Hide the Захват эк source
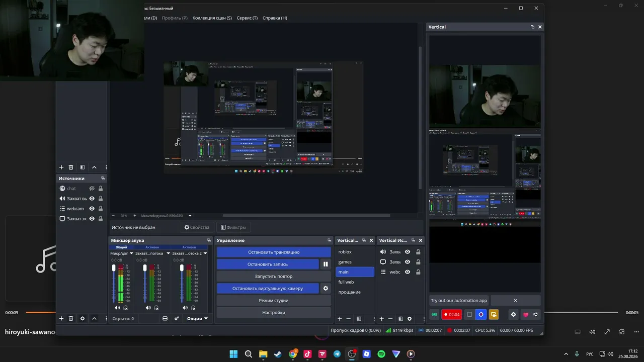 point(92,219)
